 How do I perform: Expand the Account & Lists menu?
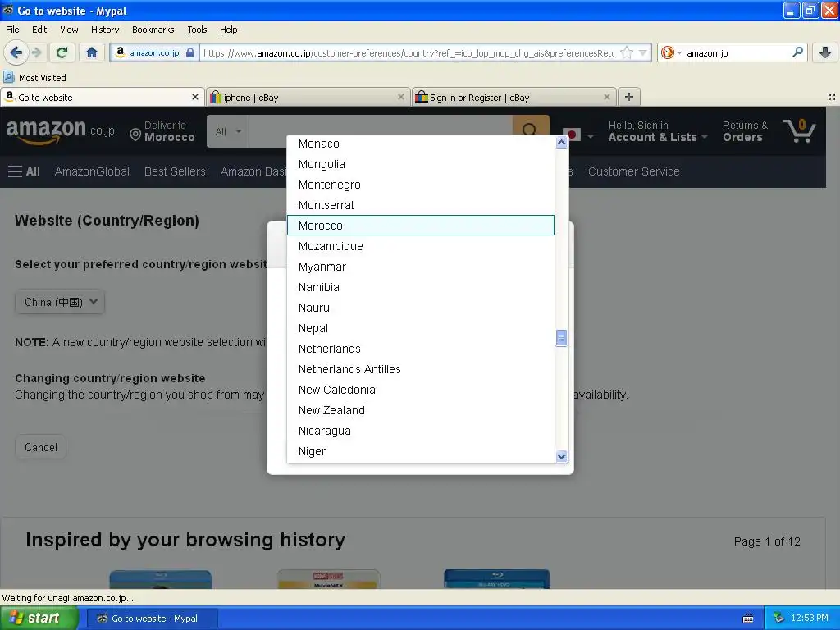point(658,131)
